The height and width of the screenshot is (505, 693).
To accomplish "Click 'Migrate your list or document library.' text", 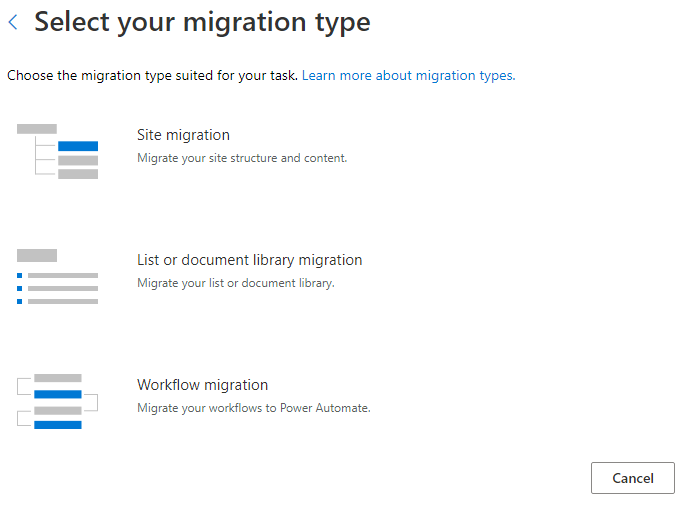I will 236,283.
